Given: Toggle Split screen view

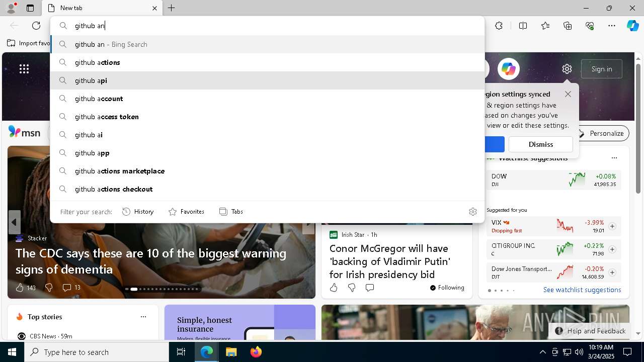Looking at the screenshot, I should tap(523, 26).
